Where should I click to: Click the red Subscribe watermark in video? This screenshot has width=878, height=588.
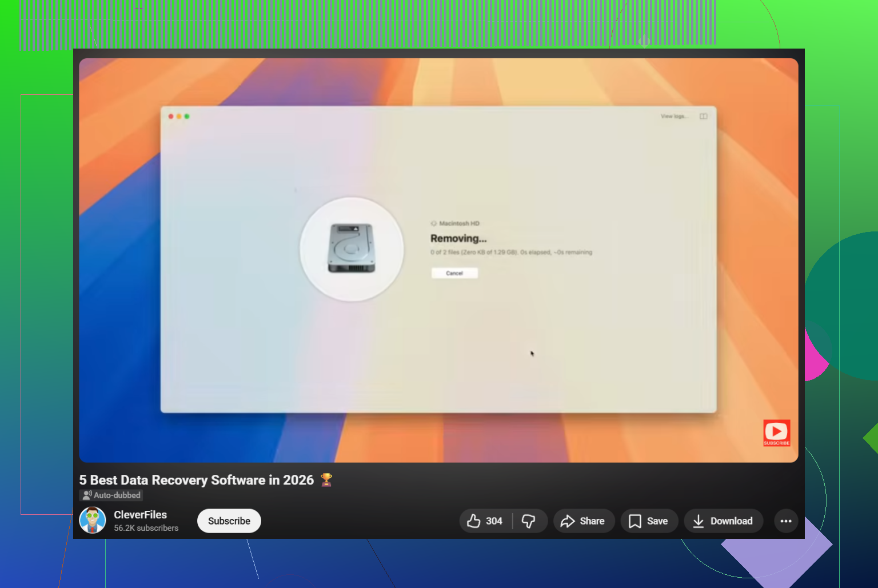pos(777,433)
